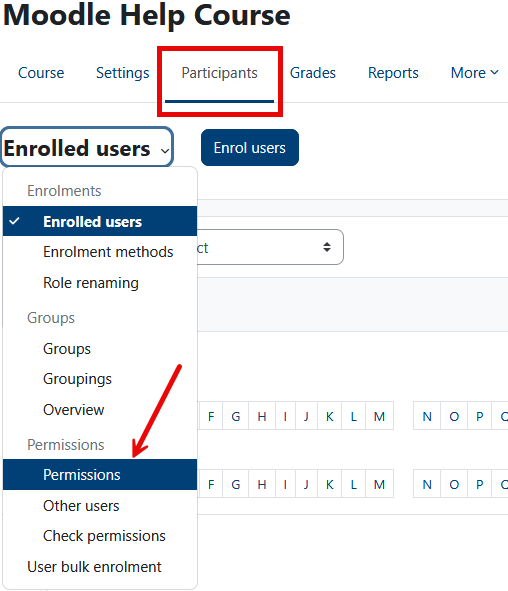Filter first name by letter L
This screenshot has height=591, width=508.
[x=353, y=416]
